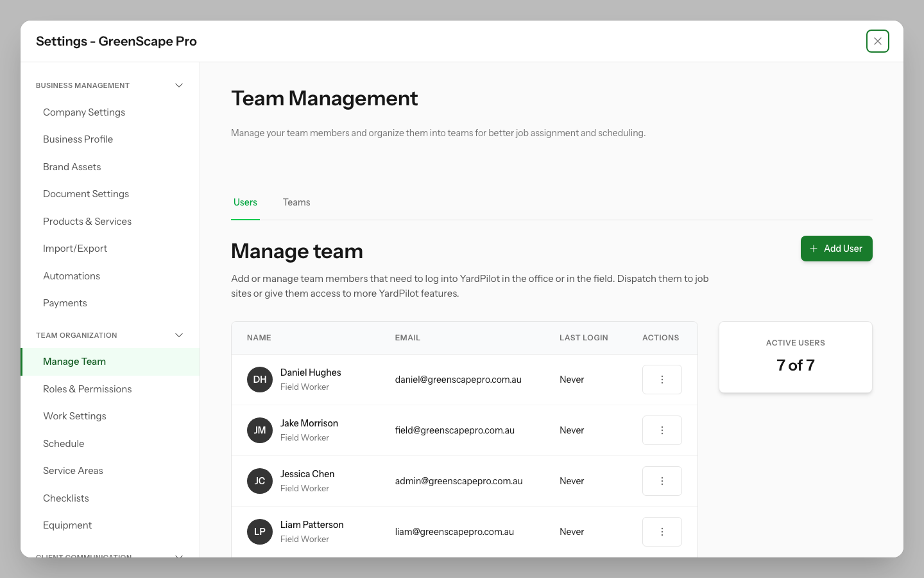The width and height of the screenshot is (924, 578).
Task: Open Roles & Permissions settings
Action: 87,389
